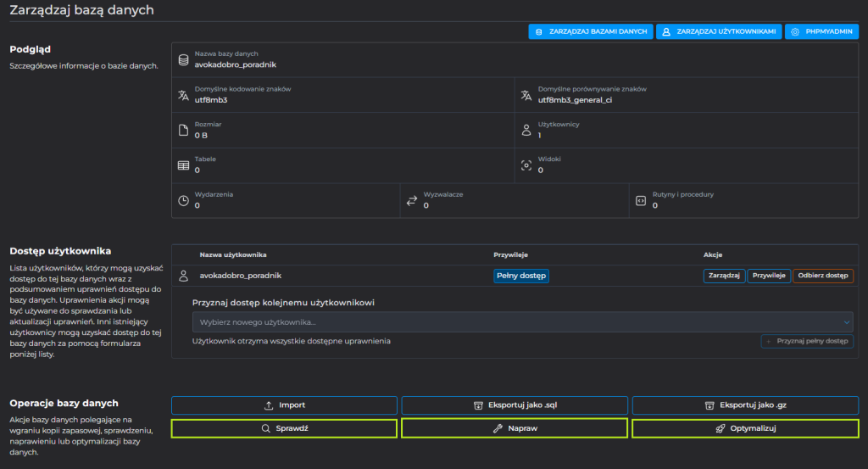
Task: Open the Wybierz nowego użytkownika dropdown
Action: (522, 321)
